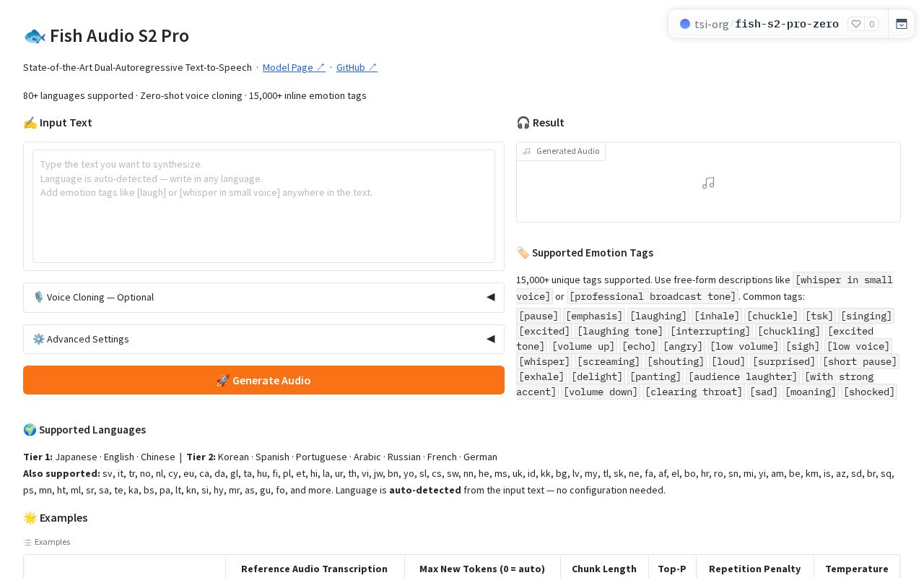This screenshot has width=924, height=578.
Task: Open the Model Page link
Action: tap(294, 67)
